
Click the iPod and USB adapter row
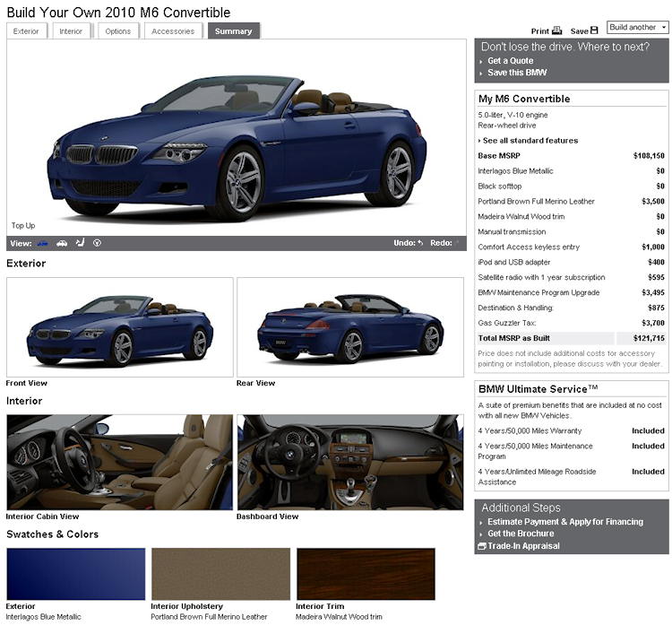tap(572, 262)
